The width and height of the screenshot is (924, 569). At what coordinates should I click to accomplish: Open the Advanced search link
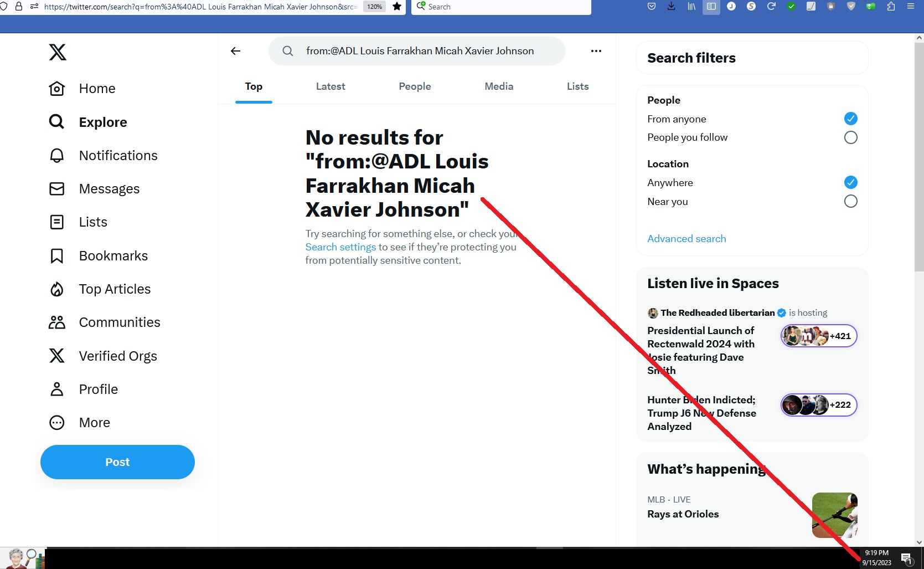(x=686, y=239)
